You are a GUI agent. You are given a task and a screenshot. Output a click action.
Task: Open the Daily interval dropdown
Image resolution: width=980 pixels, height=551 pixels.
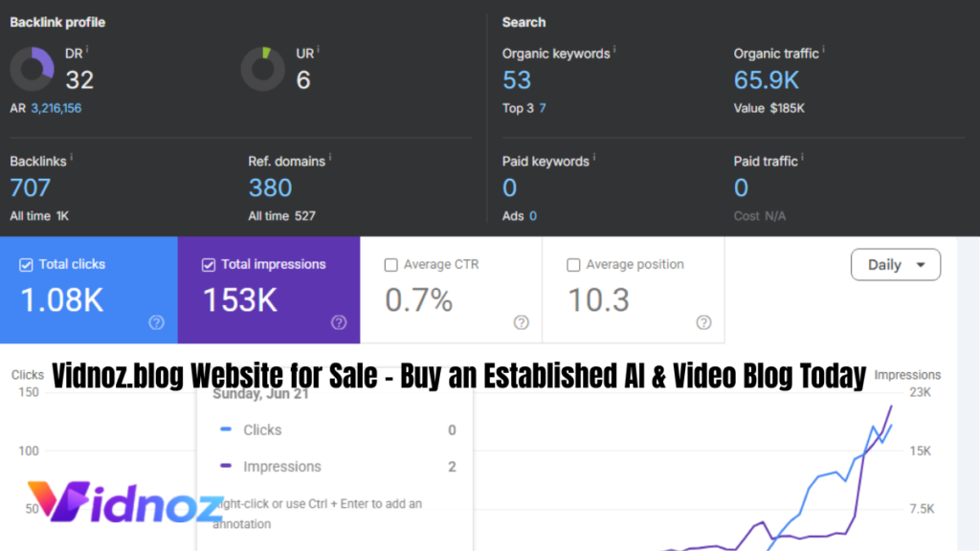[x=895, y=265]
